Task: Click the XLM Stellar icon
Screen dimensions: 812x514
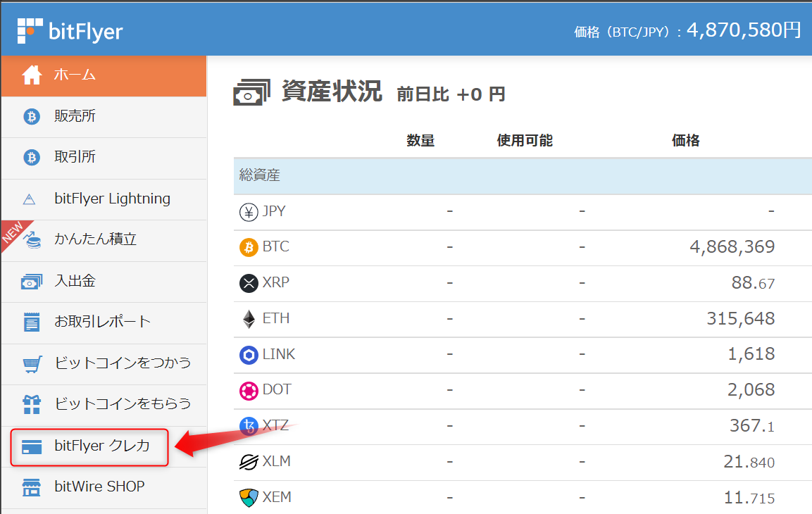Action: 249,462
